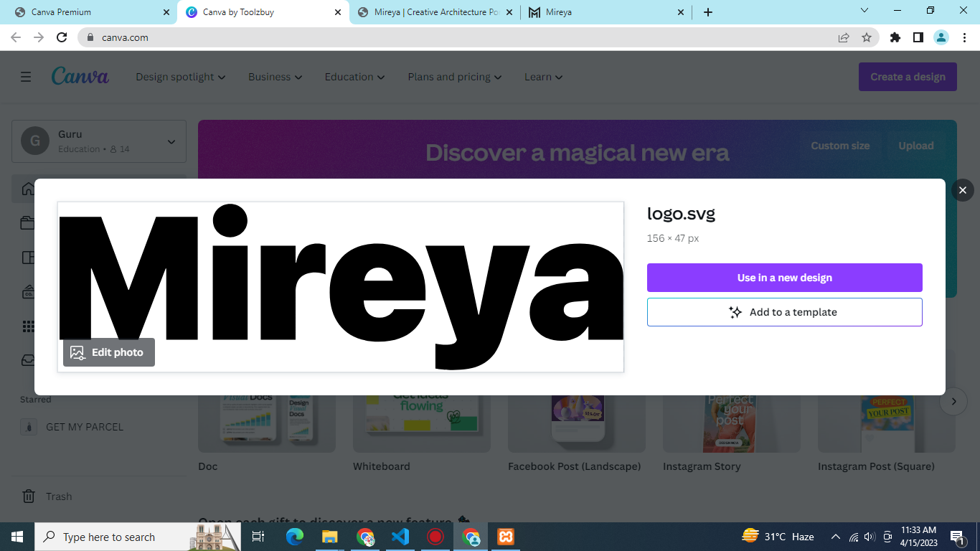Open the Learn menu
980x551 pixels.
click(x=543, y=77)
